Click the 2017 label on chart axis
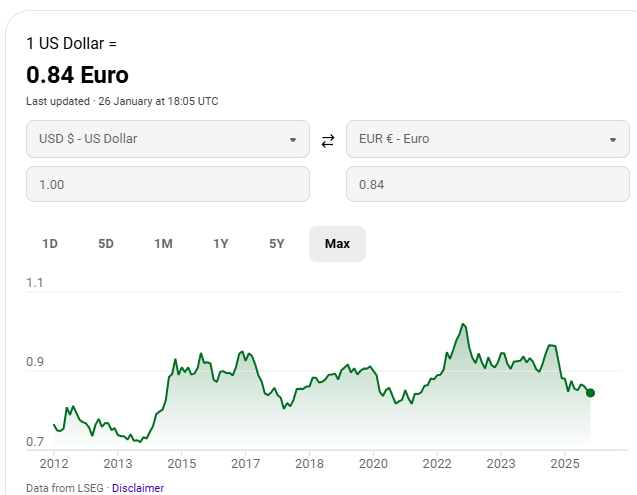The width and height of the screenshot is (637, 495). pos(245,464)
